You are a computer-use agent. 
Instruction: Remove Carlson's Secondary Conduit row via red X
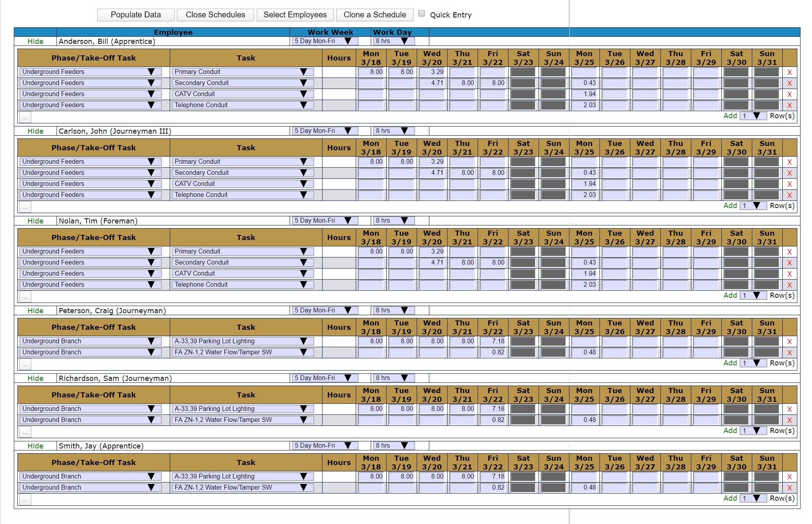[x=789, y=173]
